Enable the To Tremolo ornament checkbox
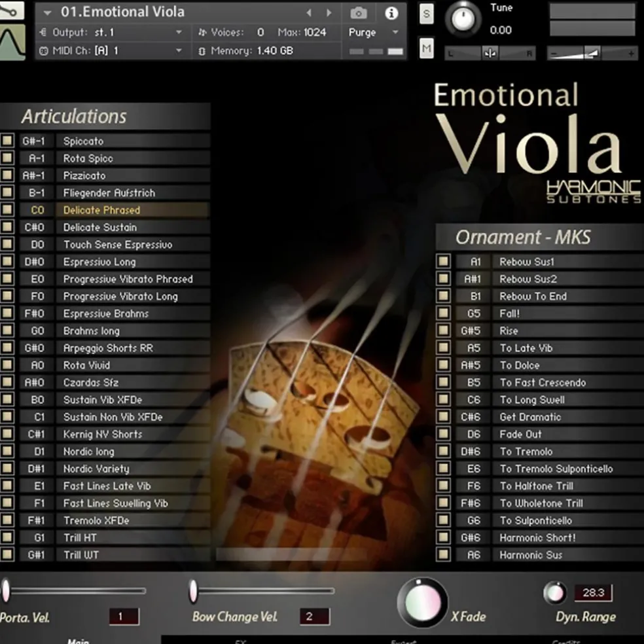Image resolution: width=644 pixels, height=644 pixels. [443, 451]
